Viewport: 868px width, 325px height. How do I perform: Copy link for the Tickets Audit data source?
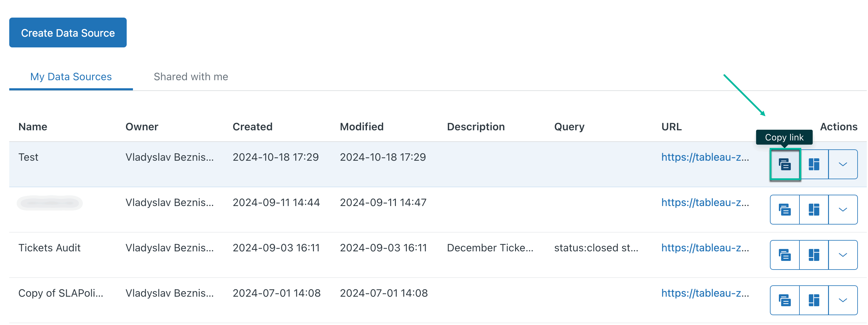click(x=785, y=255)
